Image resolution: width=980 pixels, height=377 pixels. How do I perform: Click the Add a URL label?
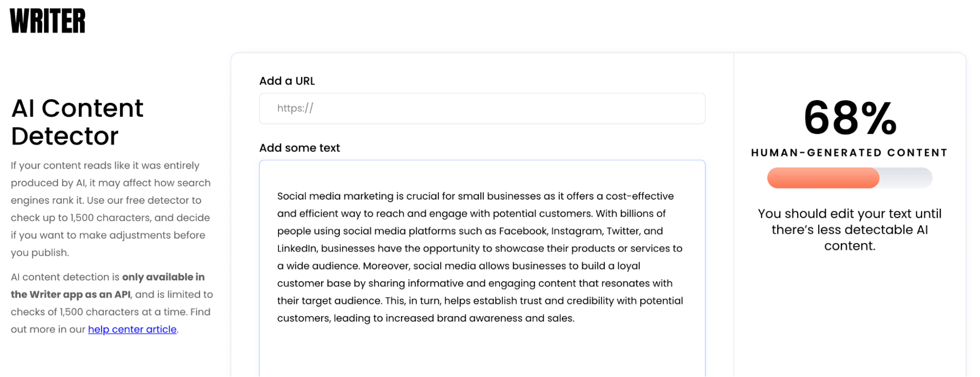coord(287,81)
